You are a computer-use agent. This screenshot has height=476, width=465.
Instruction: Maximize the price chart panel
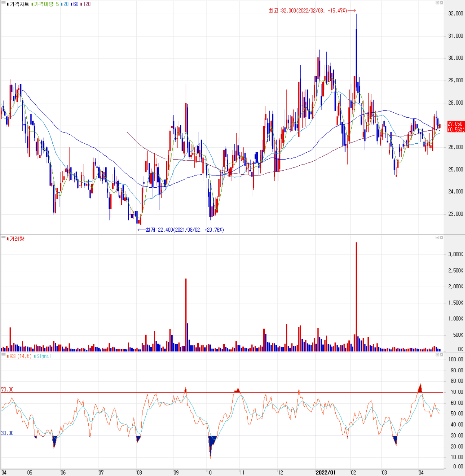pyautogui.click(x=437, y=3)
